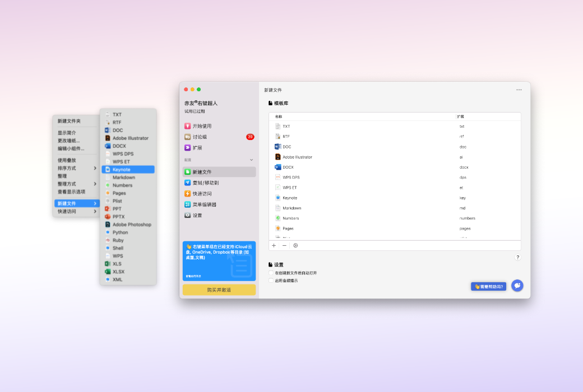Enable 在创建新文件后自动打开 checkbox
583x392 pixels.
click(x=271, y=273)
